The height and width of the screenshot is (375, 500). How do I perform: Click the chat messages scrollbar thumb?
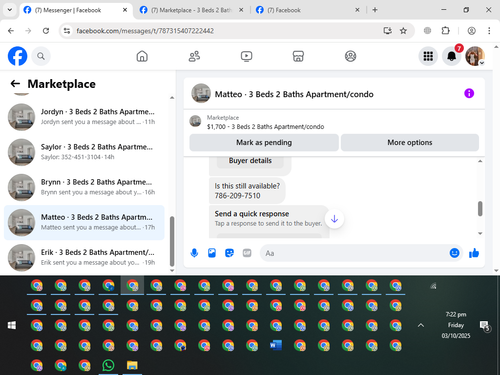(480, 209)
